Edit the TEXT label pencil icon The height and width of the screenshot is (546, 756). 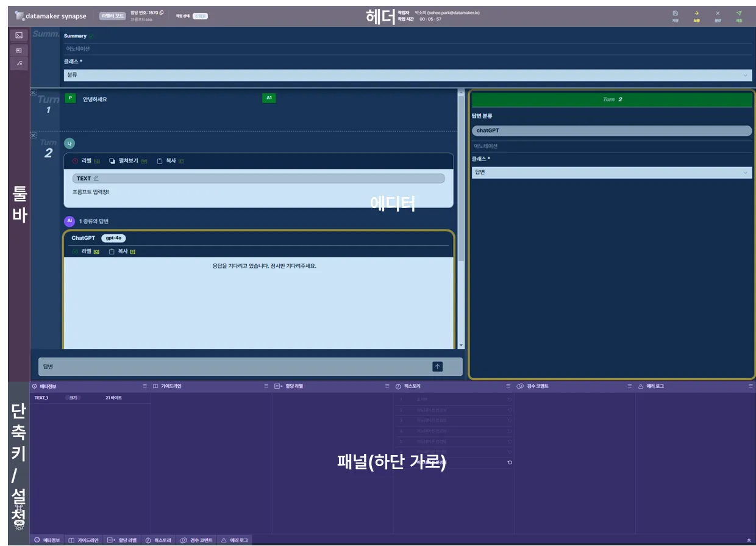(x=96, y=179)
